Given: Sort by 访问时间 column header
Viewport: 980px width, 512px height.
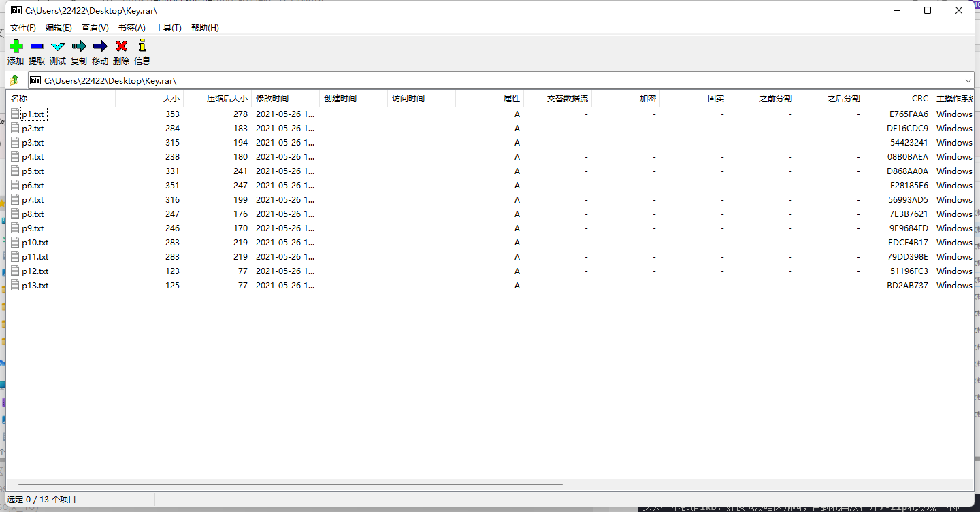Looking at the screenshot, I should point(422,99).
